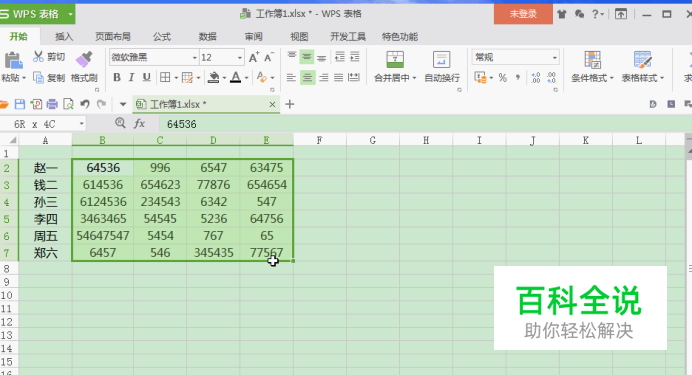Viewport: 692px width, 375px height.
Task: Click the Copy icon
Action: pos(38,78)
